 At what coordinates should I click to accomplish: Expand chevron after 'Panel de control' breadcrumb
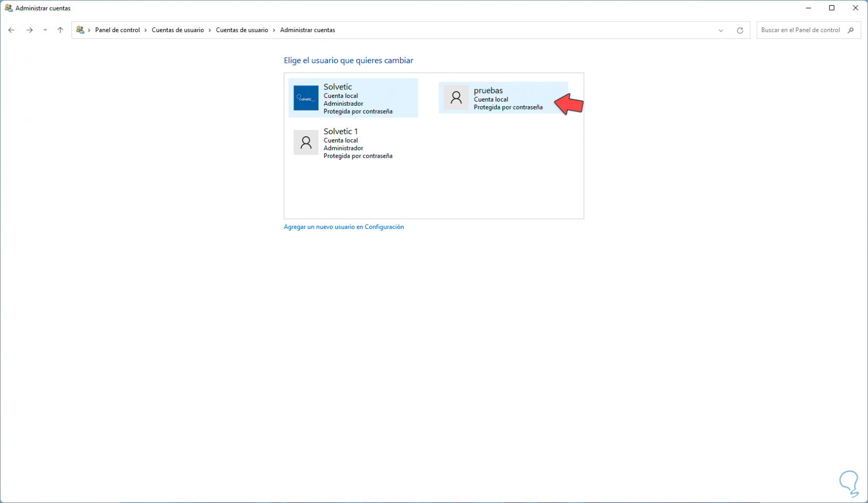[x=146, y=30]
